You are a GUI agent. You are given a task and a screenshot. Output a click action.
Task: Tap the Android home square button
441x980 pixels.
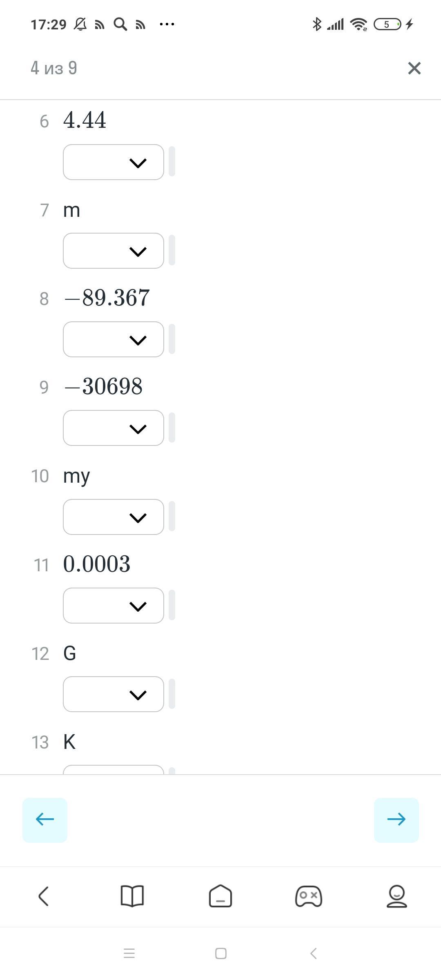click(220, 954)
